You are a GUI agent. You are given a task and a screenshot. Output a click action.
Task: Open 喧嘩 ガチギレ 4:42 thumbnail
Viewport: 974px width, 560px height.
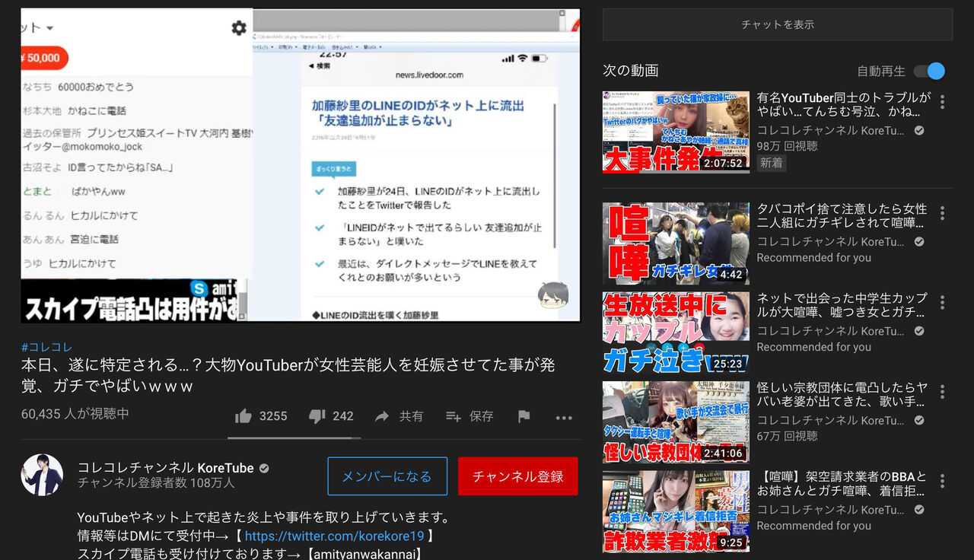point(676,243)
